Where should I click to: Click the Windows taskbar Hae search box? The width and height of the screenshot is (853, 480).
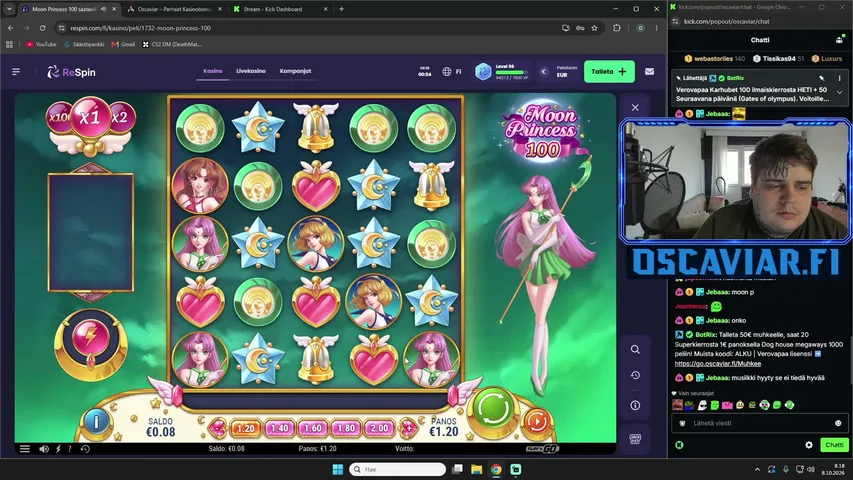point(397,469)
